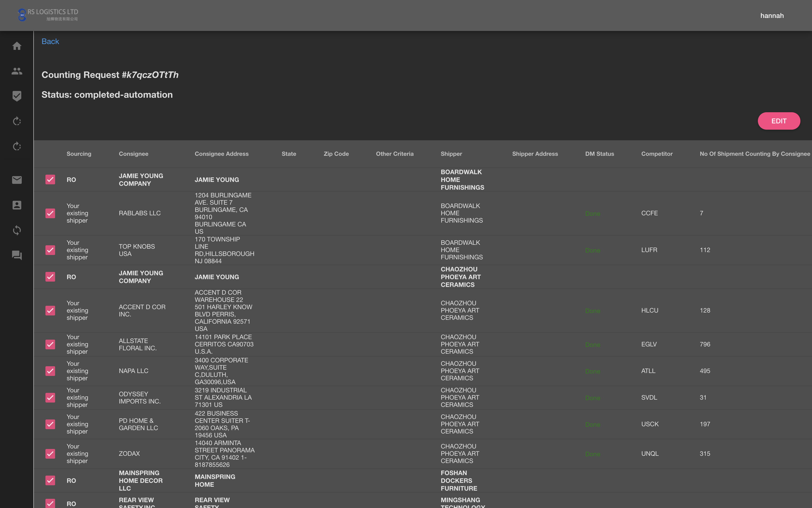Click the Status: completed-automation text

[x=107, y=95]
